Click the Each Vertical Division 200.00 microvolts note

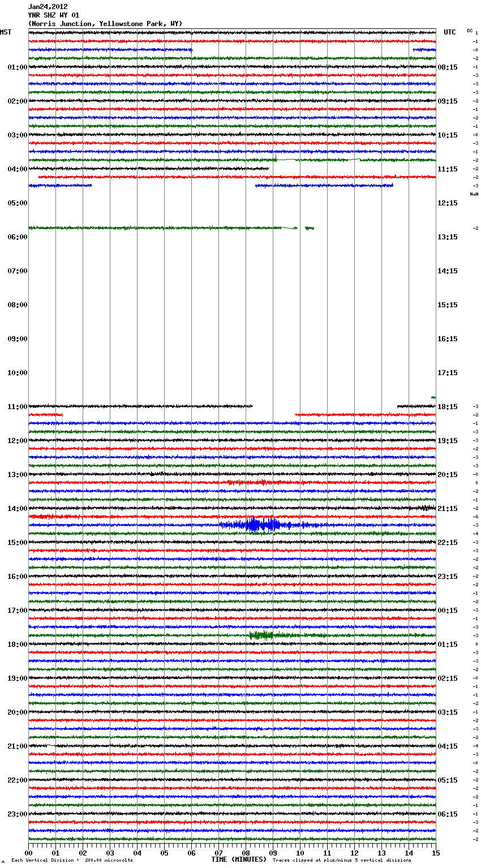coord(72,861)
